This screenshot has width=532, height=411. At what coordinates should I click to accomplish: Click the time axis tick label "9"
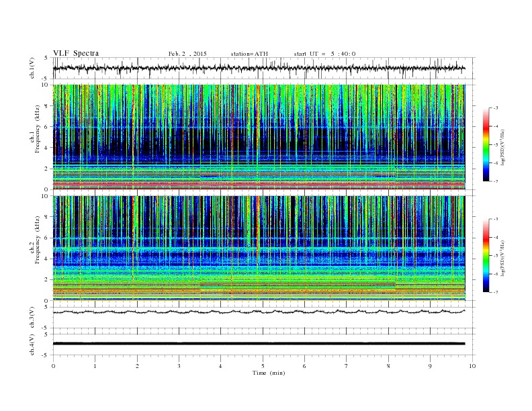click(430, 366)
